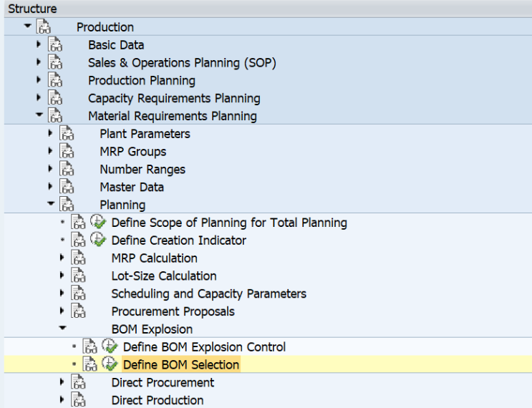Collapse the Material Requirements Planning node

[39, 115]
